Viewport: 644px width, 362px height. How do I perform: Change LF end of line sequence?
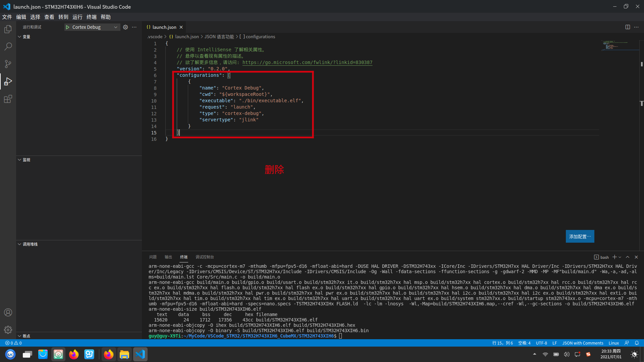tap(555, 343)
